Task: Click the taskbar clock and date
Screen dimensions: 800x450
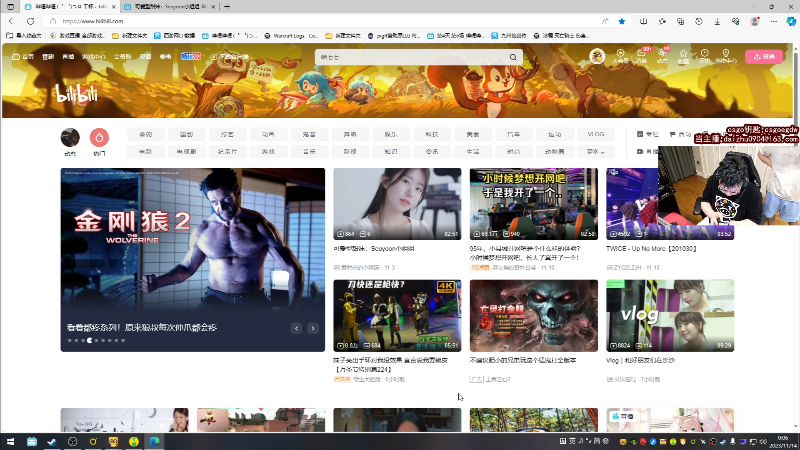Action: [782, 442]
